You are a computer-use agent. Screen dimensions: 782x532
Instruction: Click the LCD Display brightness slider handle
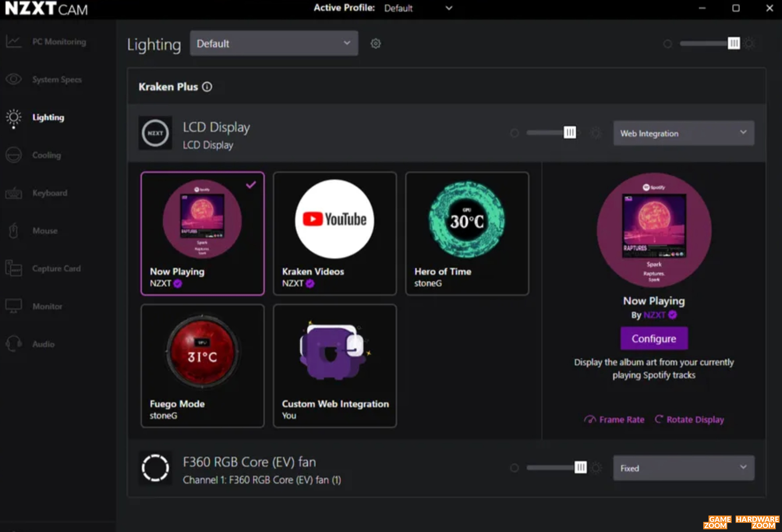pyautogui.click(x=570, y=133)
